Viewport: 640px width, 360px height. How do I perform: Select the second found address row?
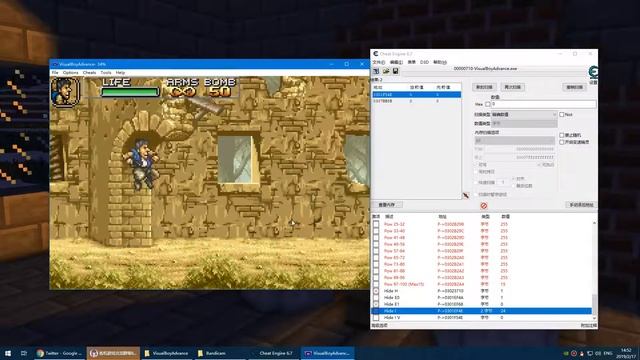pos(416,101)
